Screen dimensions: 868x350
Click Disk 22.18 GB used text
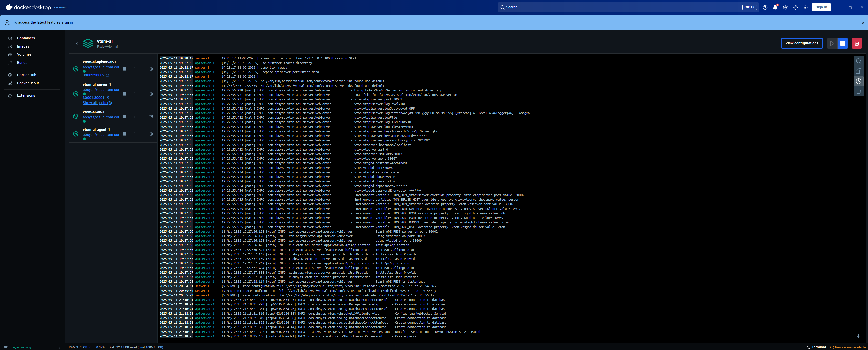136,347
